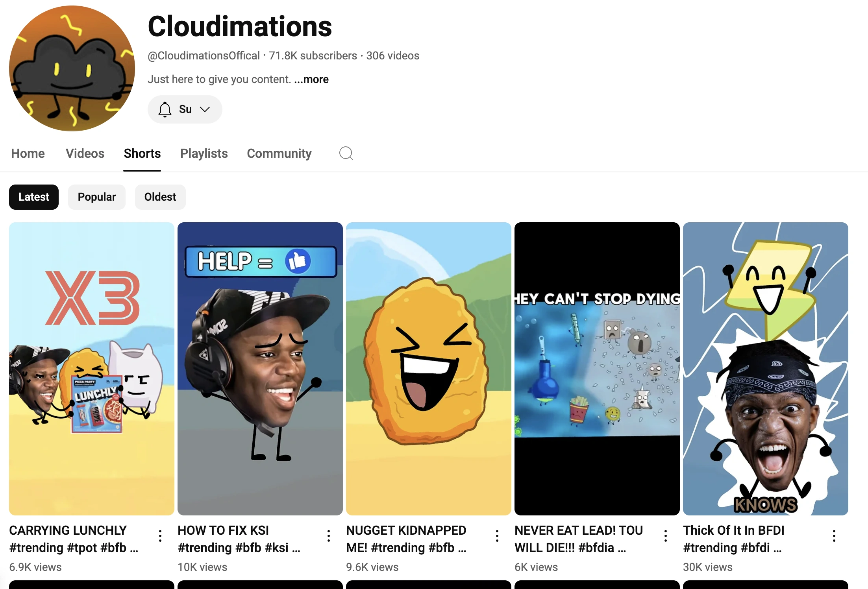This screenshot has width=868, height=589.
Task: Open the Playlists tab
Action: (204, 153)
